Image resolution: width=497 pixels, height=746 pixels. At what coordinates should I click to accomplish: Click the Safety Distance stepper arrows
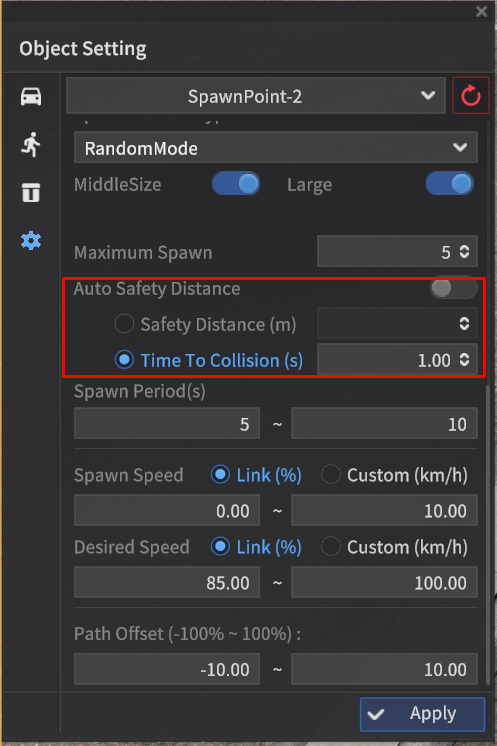(x=464, y=324)
